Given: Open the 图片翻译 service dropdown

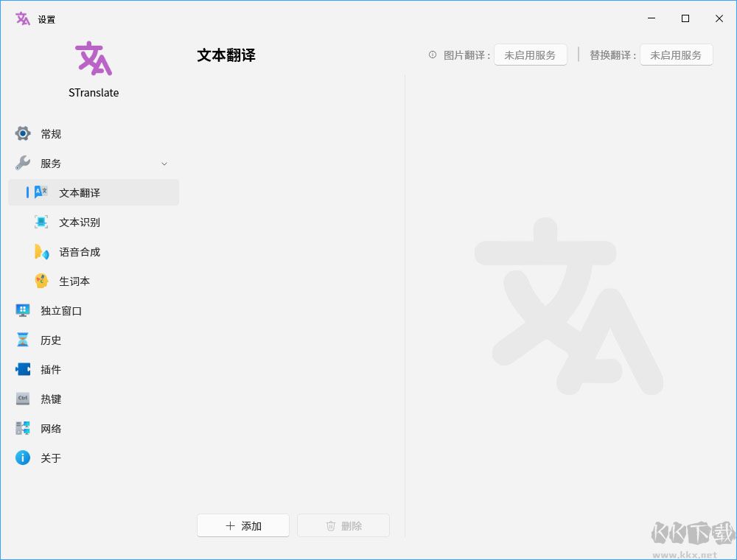Looking at the screenshot, I should [x=530, y=55].
